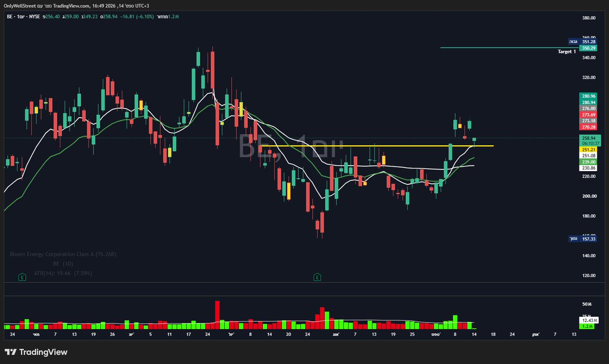Click the 18 date label on the time axis
The image size is (609, 364).
[493, 335]
